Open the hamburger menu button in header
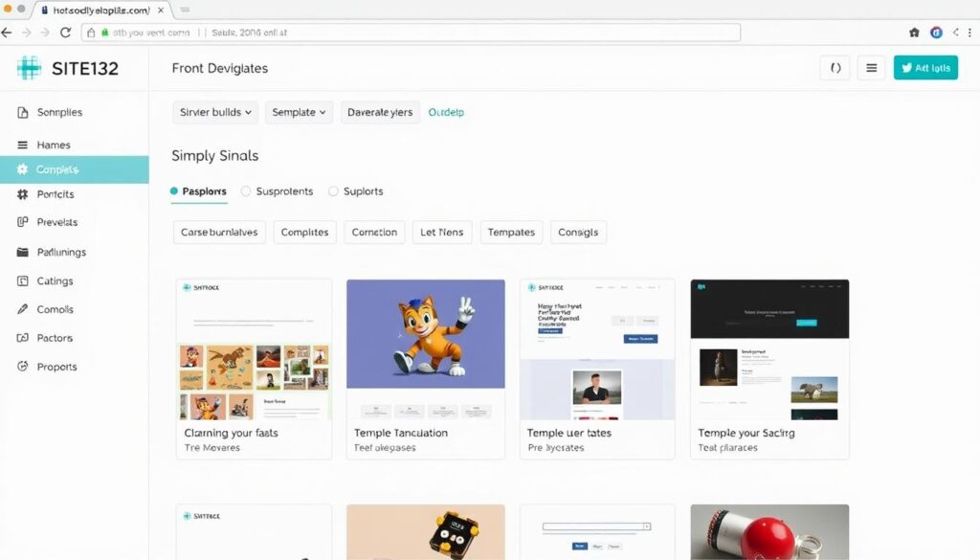Screen dimensions: 980x560 pos(871,68)
